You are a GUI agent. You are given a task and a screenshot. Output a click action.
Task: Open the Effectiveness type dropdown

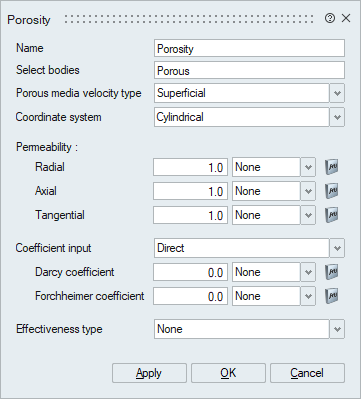point(337,329)
